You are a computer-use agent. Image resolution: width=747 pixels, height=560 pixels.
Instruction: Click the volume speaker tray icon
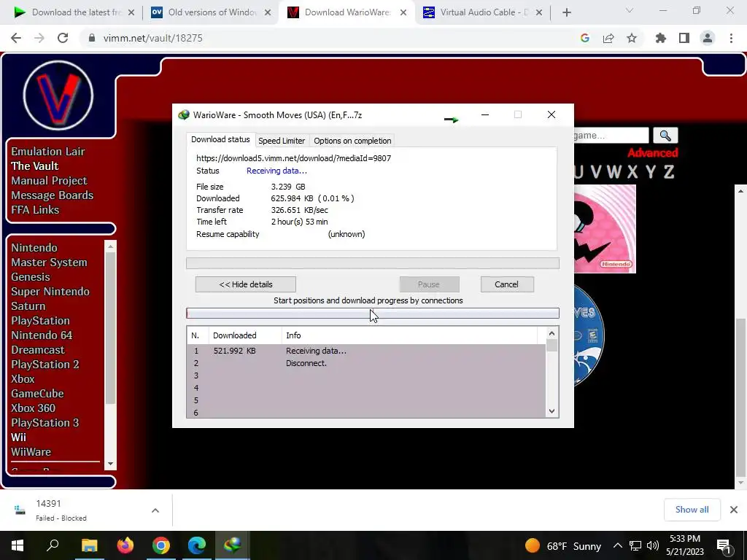click(x=653, y=545)
